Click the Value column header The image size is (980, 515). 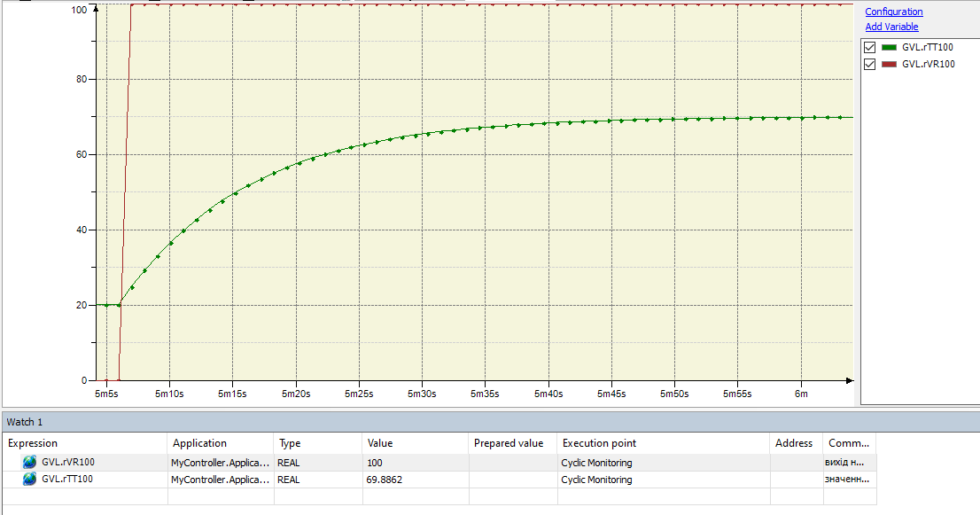point(380,443)
